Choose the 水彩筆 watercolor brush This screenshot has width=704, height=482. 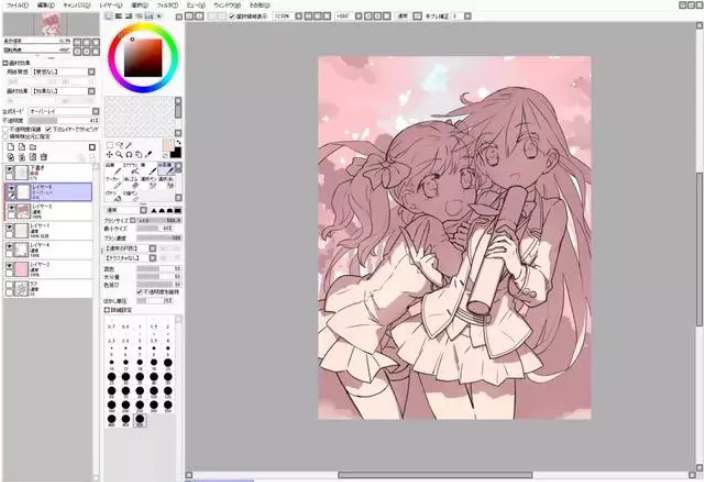pos(165,169)
